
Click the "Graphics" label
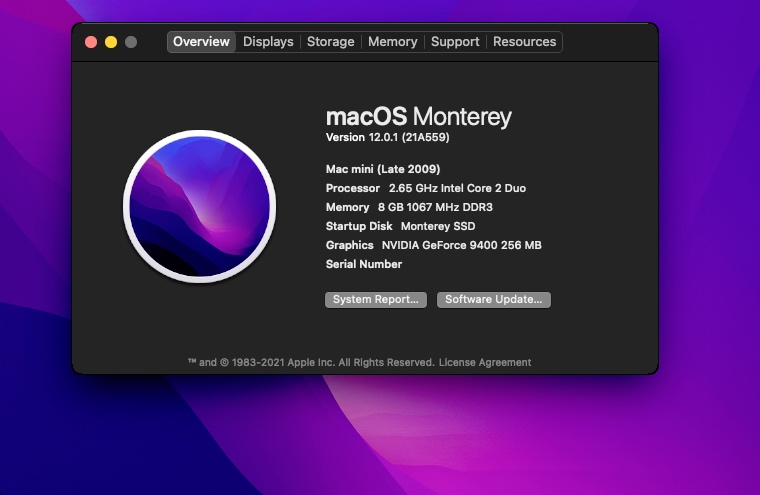tap(349, 245)
